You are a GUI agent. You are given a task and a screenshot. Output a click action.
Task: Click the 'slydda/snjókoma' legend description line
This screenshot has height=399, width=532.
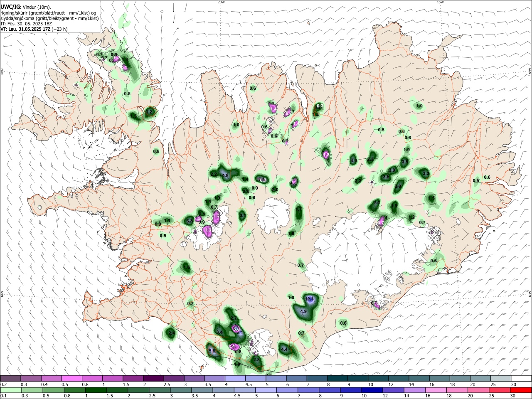pyautogui.click(x=50, y=18)
